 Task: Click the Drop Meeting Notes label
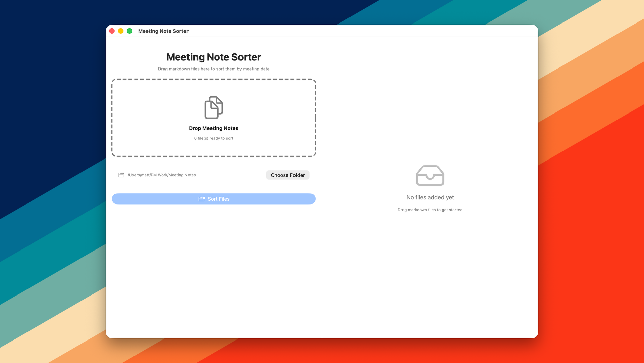(x=214, y=128)
